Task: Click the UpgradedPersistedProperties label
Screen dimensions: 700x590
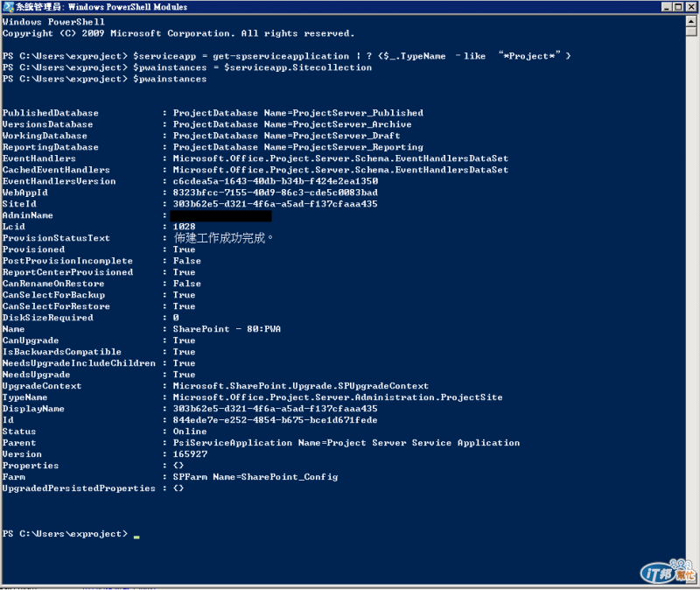Action: point(79,488)
